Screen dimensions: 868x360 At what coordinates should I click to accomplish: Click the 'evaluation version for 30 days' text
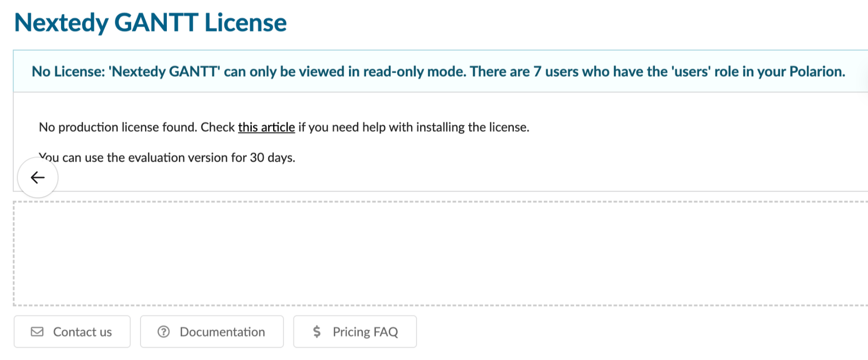pyautogui.click(x=212, y=158)
